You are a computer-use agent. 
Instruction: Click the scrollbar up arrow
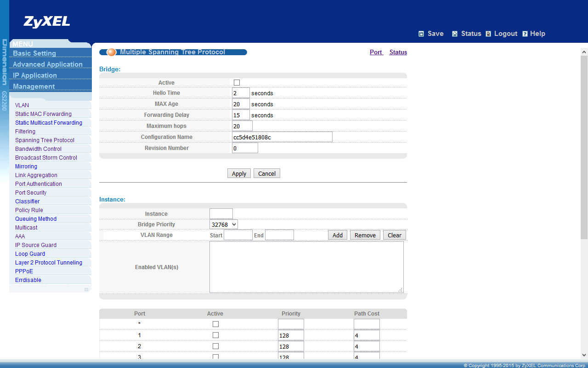tap(584, 51)
